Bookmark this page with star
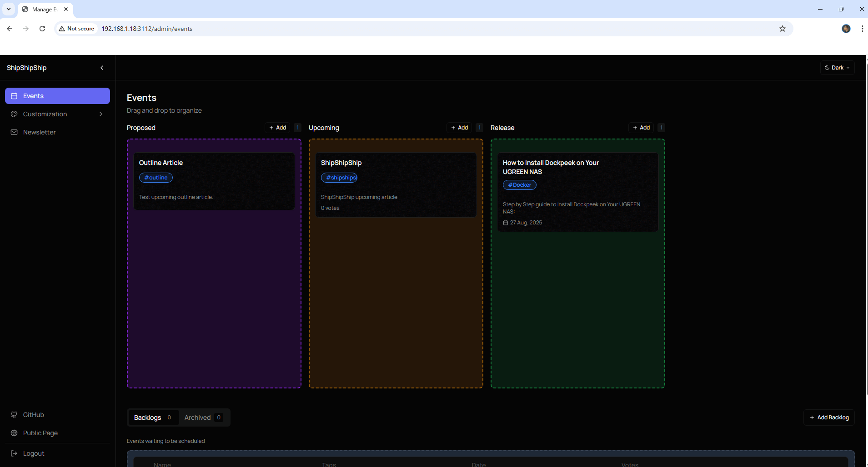 click(x=783, y=29)
